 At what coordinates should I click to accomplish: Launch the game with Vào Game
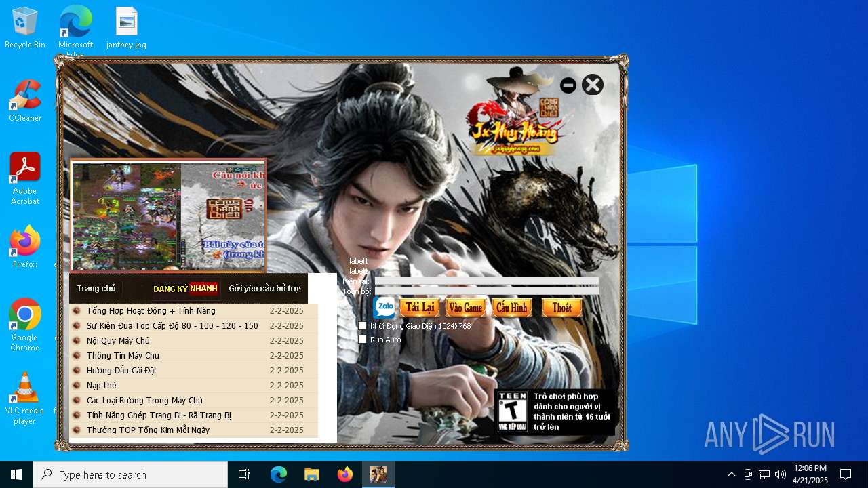point(466,307)
